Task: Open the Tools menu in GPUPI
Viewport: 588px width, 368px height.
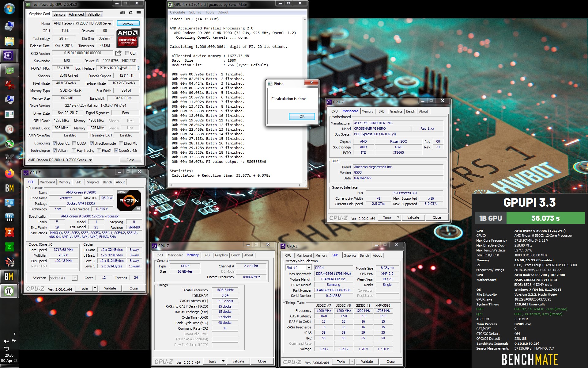Action: click(x=209, y=12)
